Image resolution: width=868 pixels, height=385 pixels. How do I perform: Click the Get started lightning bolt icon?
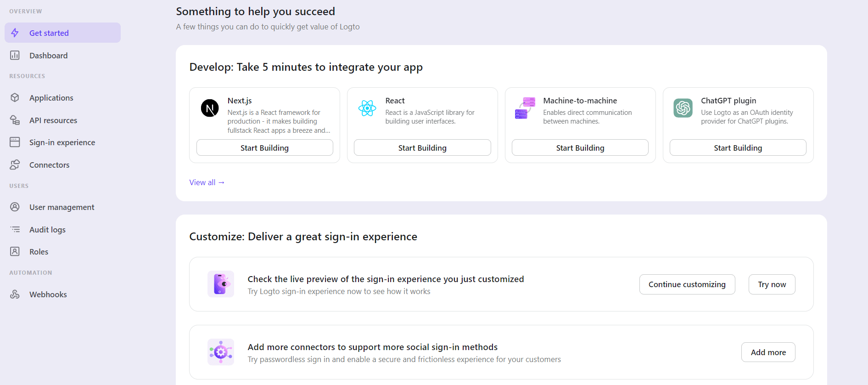15,33
